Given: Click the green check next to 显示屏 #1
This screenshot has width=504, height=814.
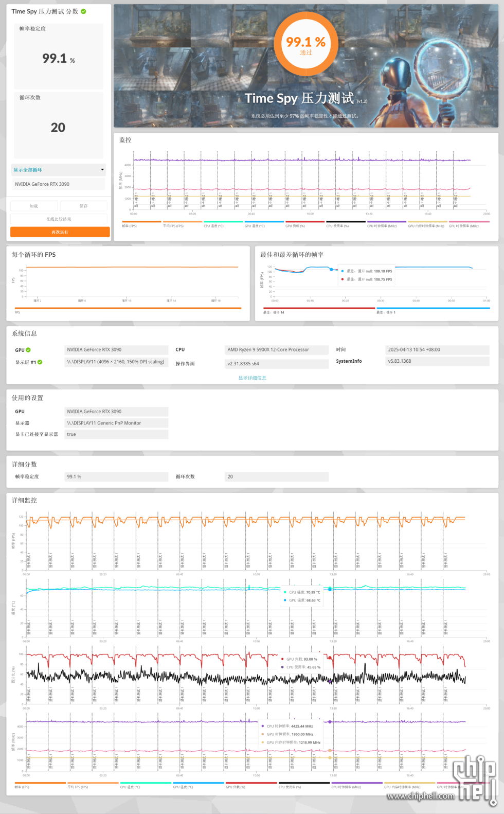Looking at the screenshot, I should 40,362.
